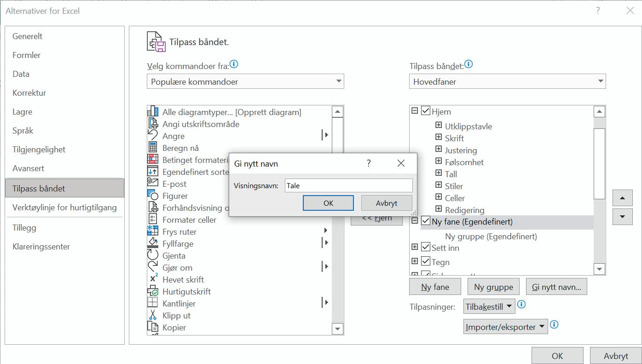
Task: Uncheck the Hjem tab checkbox
Action: [426, 111]
